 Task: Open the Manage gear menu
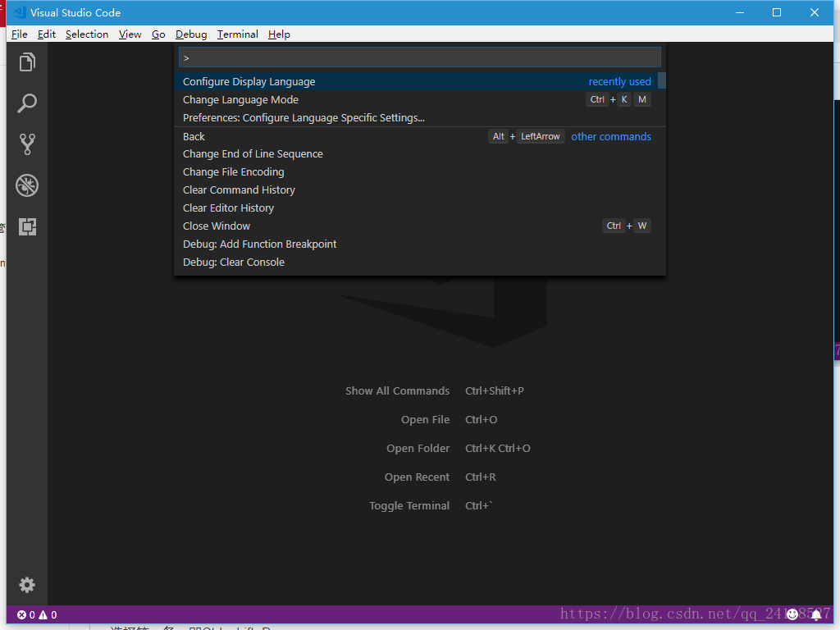(27, 584)
